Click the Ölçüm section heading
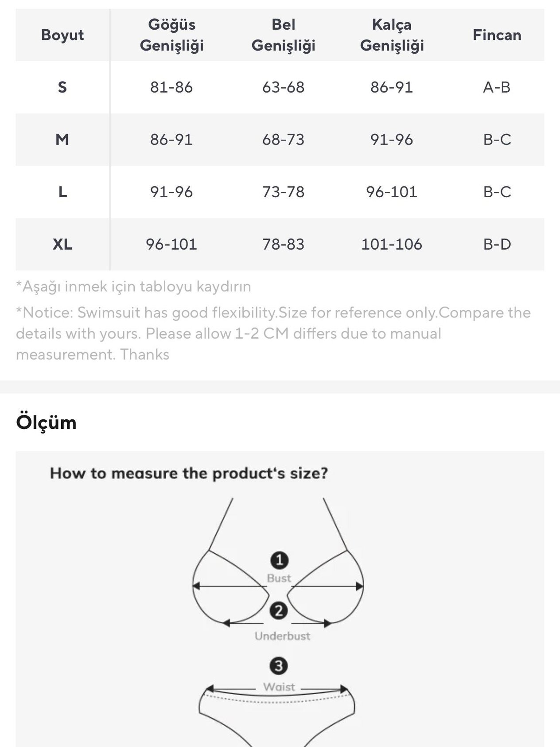560x747 pixels. pyautogui.click(x=46, y=422)
